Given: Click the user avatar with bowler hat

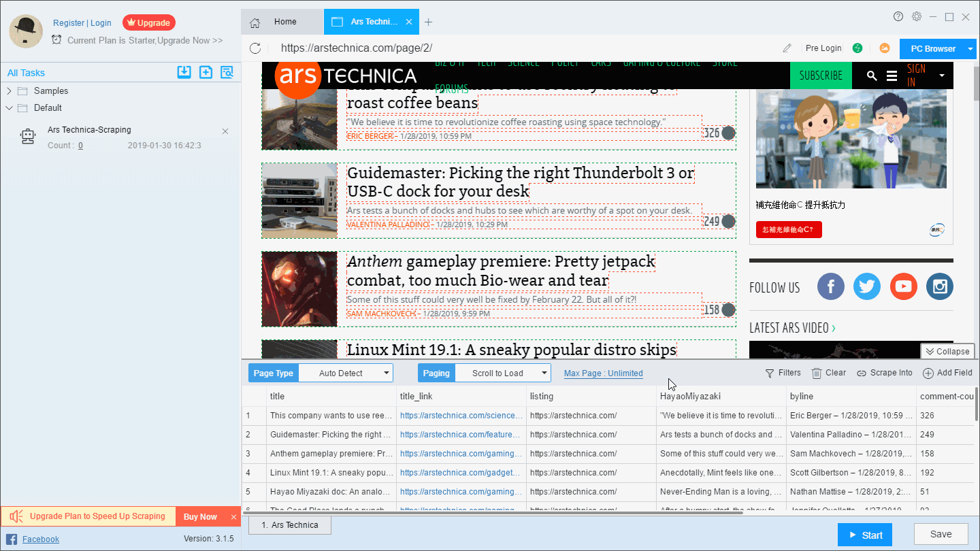Looking at the screenshot, I should tap(27, 31).
